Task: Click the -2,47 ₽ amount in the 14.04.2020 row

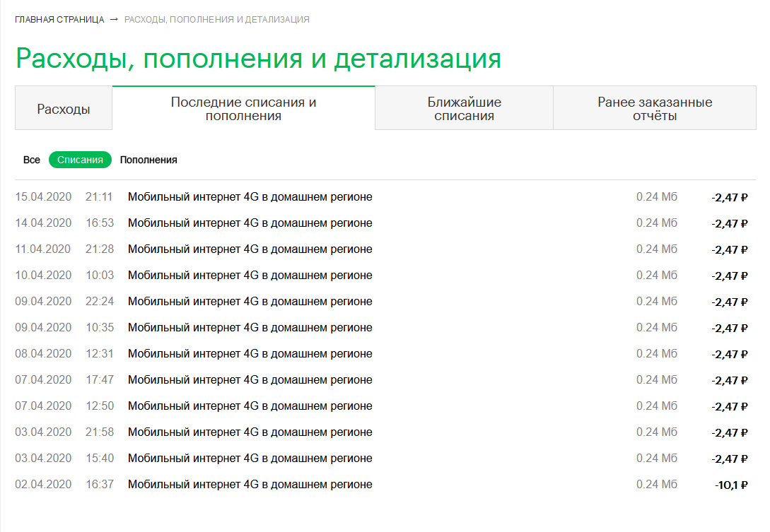Action: coord(730,224)
